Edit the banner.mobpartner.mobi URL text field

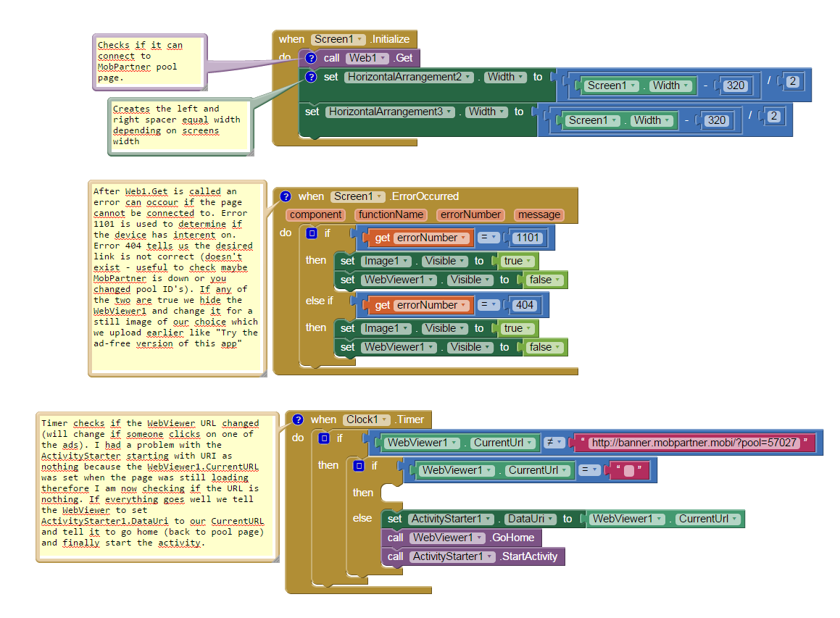pos(694,443)
